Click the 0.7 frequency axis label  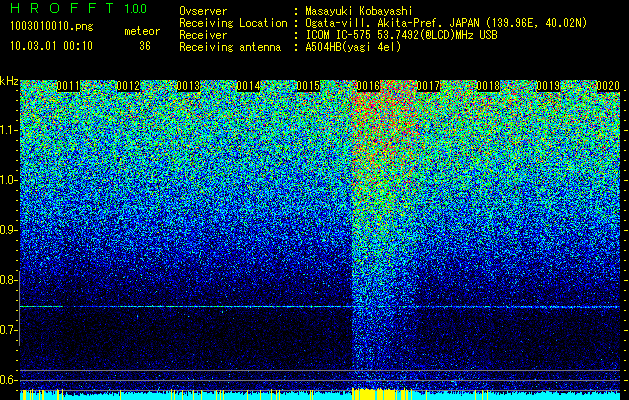click(8, 330)
